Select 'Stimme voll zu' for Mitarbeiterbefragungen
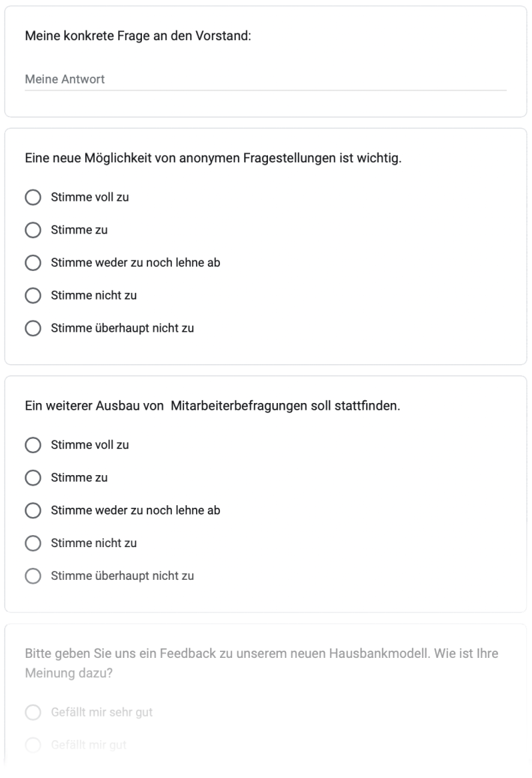Viewport: 532px width, 778px height. click(33, 445)
